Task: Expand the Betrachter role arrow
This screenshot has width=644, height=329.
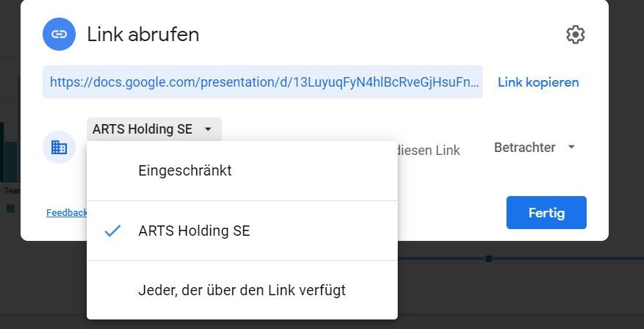Action: (571, 148)
